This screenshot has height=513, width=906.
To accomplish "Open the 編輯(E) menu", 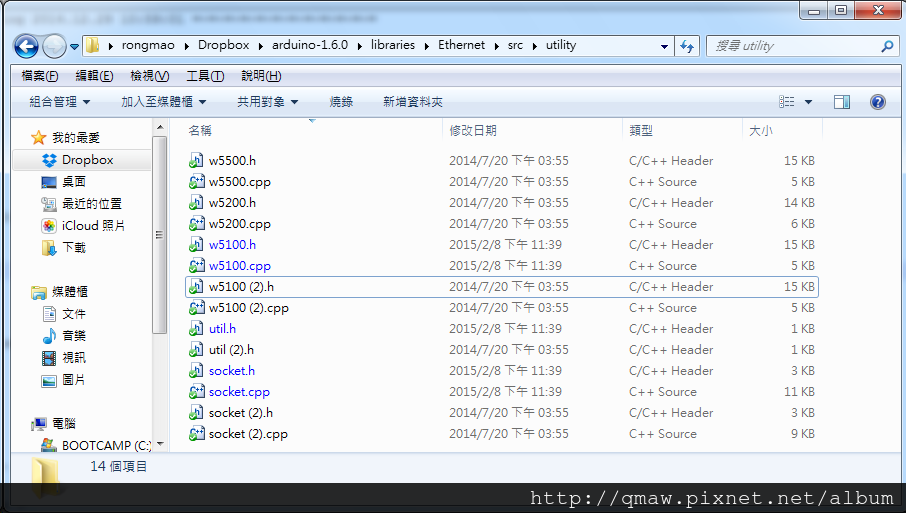I will 94,76.
